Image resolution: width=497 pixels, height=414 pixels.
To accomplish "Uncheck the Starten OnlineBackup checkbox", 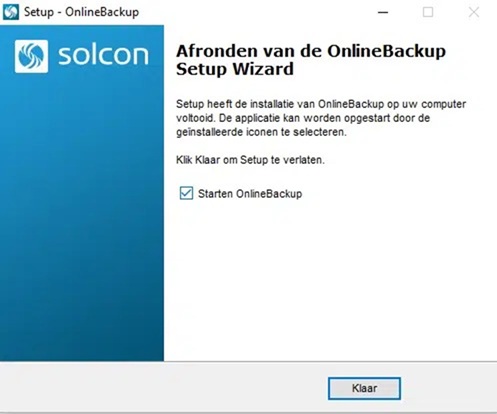I will (x=186, y=193).
